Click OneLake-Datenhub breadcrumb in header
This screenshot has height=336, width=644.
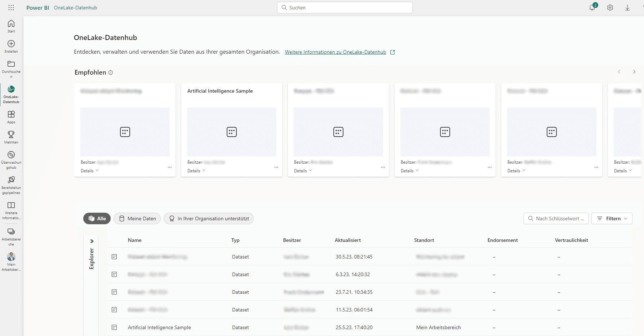[x=75, y=8]
